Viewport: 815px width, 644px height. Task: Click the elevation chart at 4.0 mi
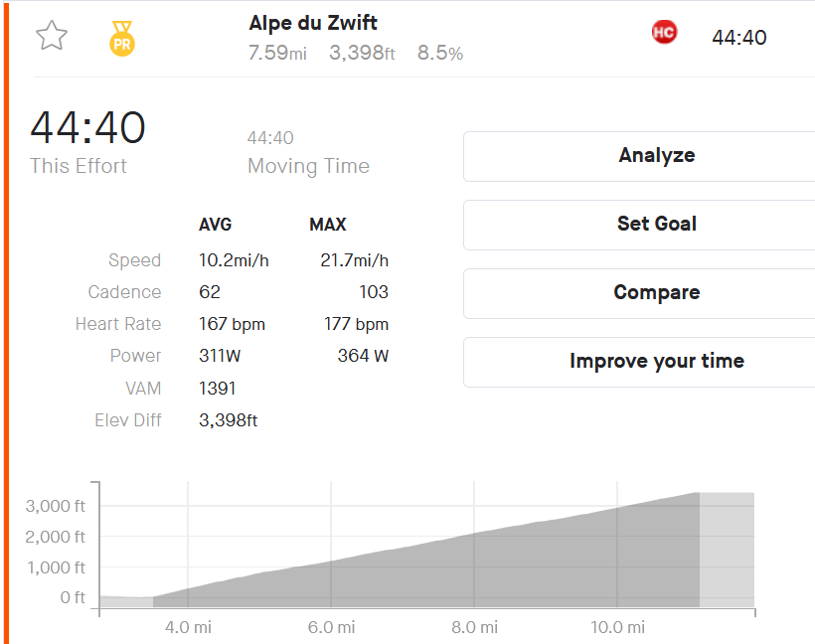(188, 597)
